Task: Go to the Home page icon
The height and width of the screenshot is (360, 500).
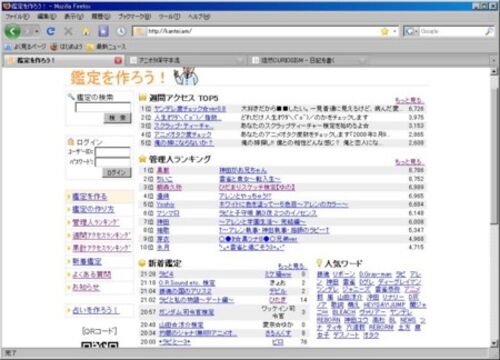Action: click(x=86, y=31)
